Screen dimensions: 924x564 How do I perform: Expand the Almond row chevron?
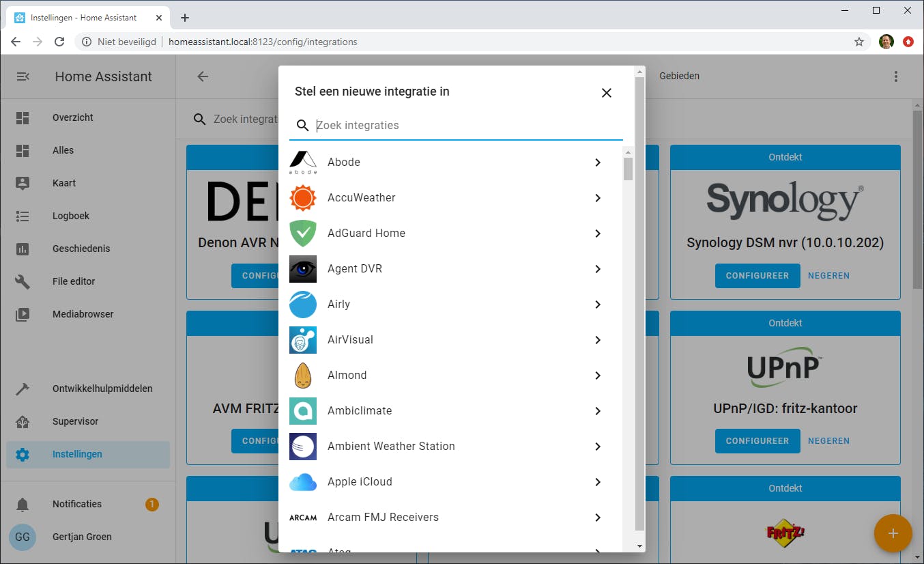click(598, 376)
